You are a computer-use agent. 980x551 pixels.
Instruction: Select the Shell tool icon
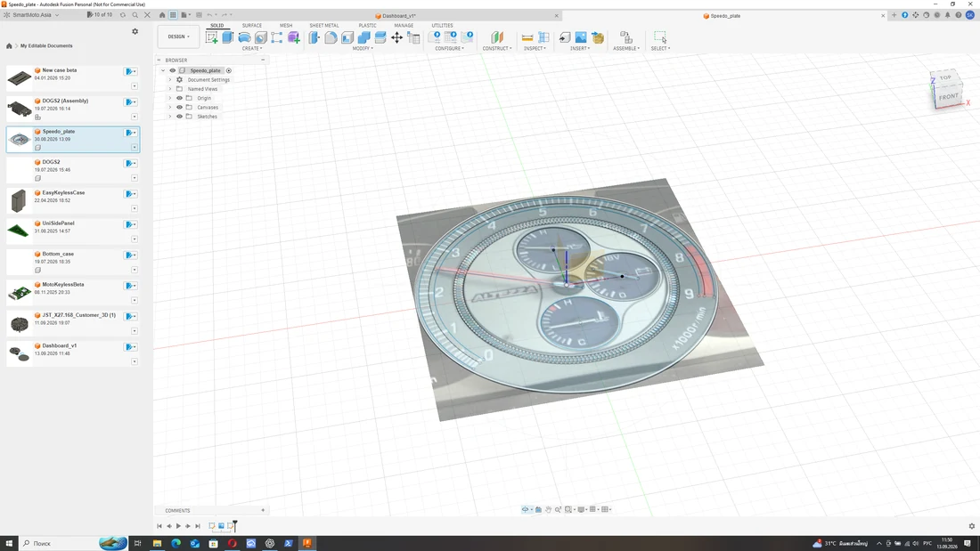coord(347,37)
